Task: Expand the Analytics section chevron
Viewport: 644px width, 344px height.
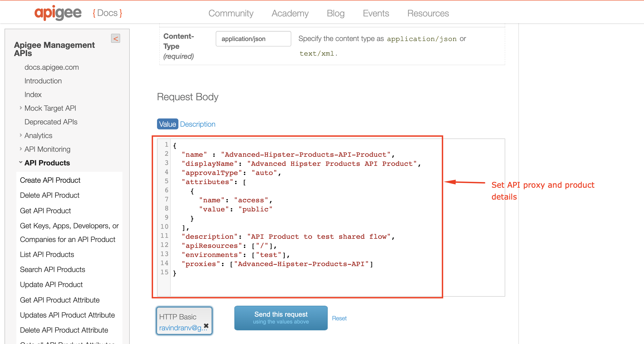Action: (x=21, y=135)
